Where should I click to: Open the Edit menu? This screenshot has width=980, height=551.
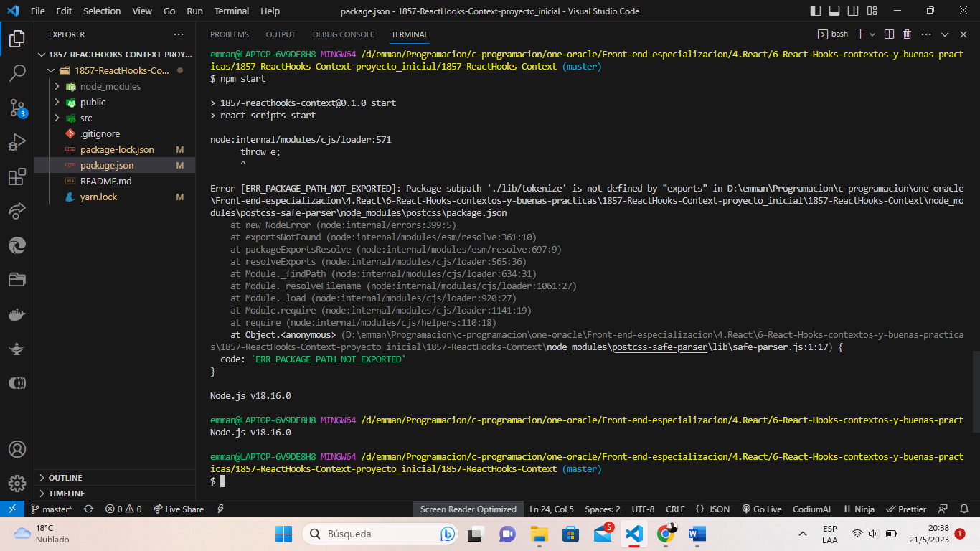(x=64, y=11)
